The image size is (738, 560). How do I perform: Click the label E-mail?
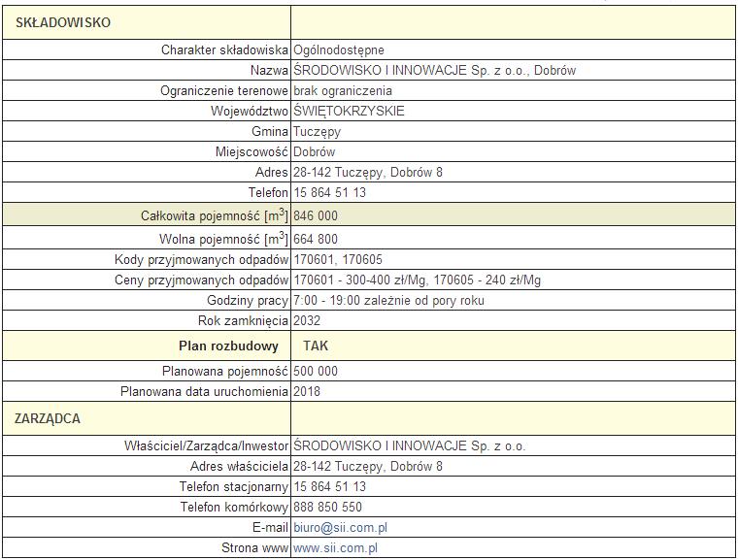pyautogui.click(x=270, y=528)
